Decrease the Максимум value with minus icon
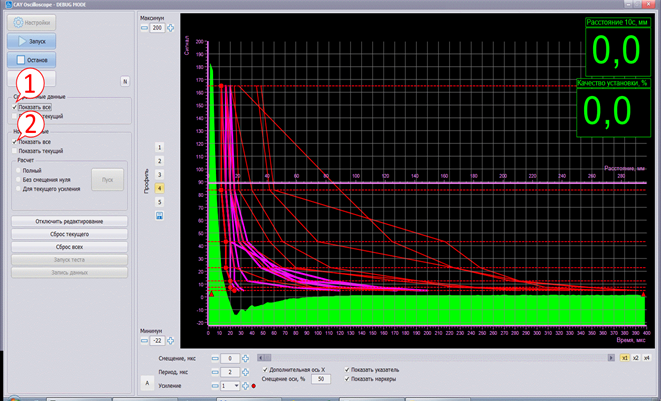The height and width of the screenshot is (401, 661). [144, 28]
